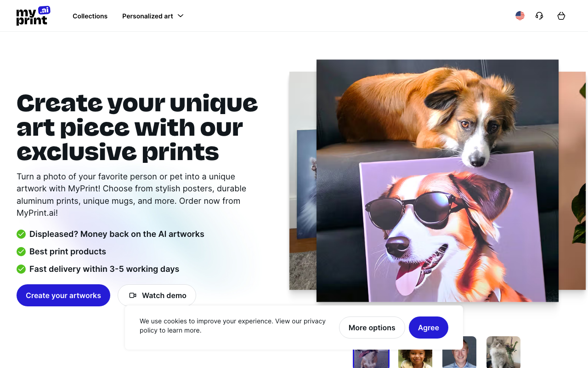Open the US flag language selector
Viewport: 588px width, 368px height.
point(520,16)
